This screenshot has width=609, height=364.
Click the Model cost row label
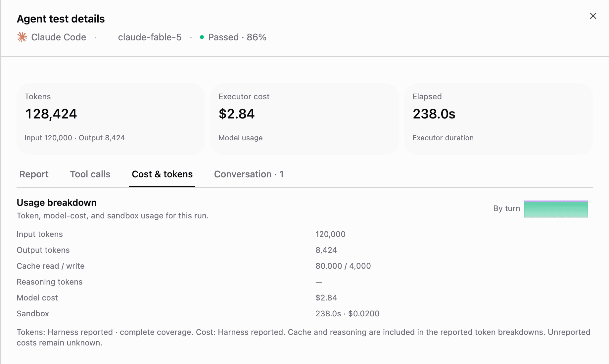coord(37,298)
